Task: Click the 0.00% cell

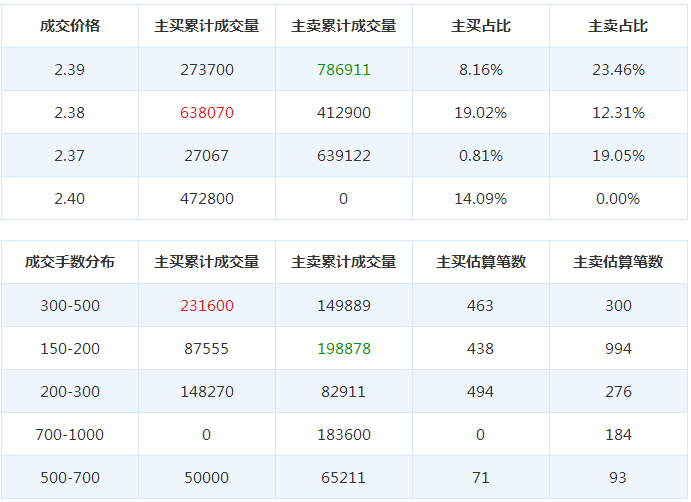Action: (x=618, y=199)
